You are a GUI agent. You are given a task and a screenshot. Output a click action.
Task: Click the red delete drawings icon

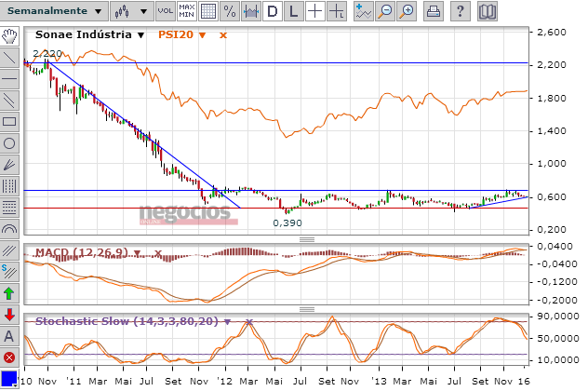coord(9,357)
